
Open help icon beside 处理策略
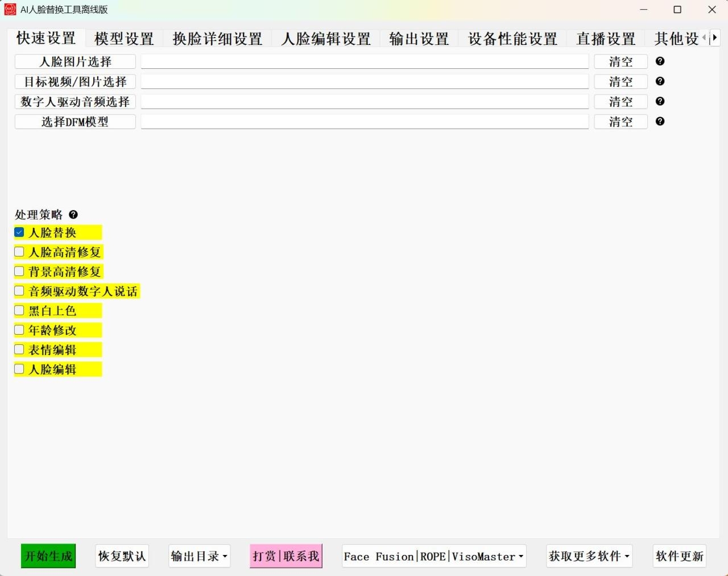tap(73, 215)
